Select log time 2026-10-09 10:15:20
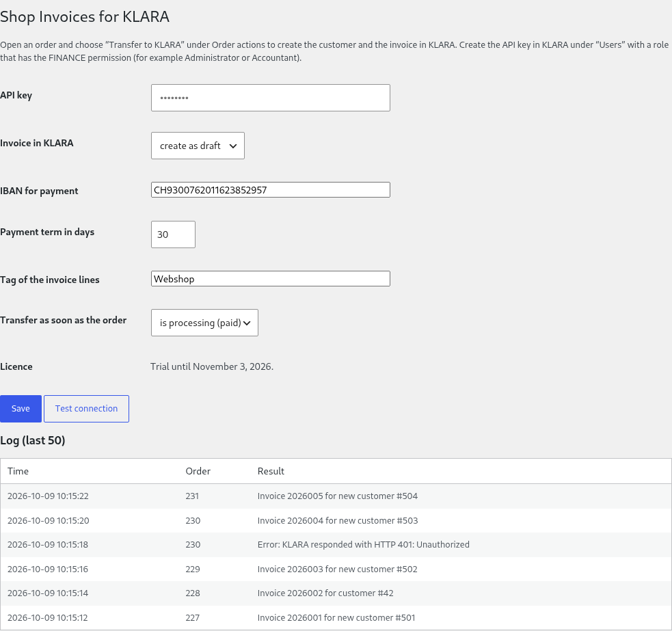Screen dimensions: 672x631 (48, 520)
